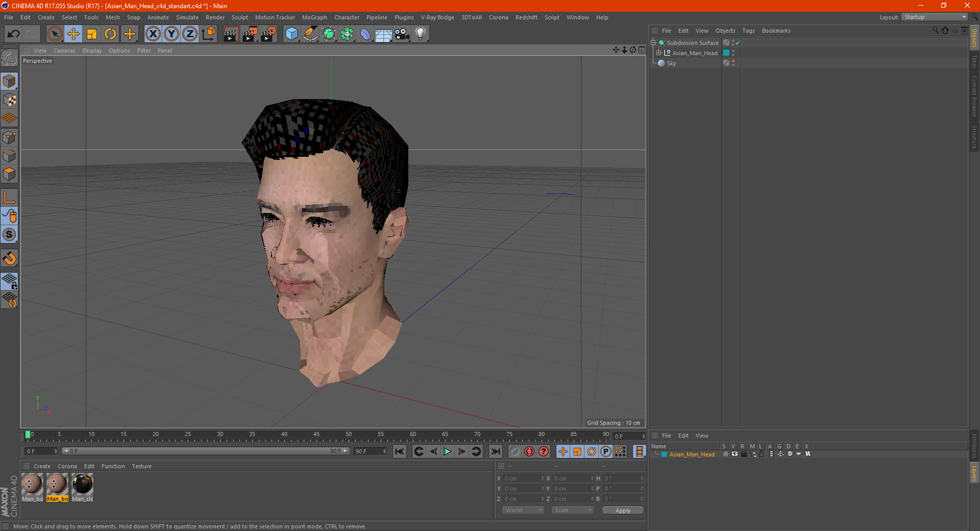980x531 pixels.
Task: Switch to Edges mode
Action: 9,156
